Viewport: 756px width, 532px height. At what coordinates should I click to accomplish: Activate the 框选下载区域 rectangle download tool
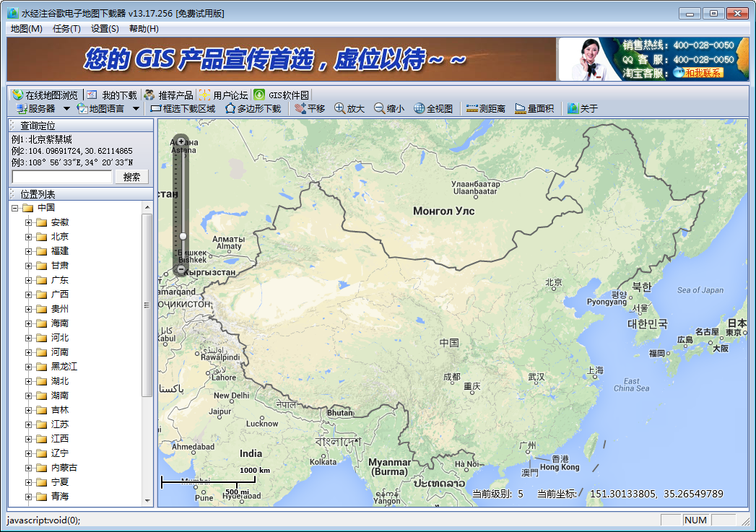pyautogui.click(x=185, y=108)
